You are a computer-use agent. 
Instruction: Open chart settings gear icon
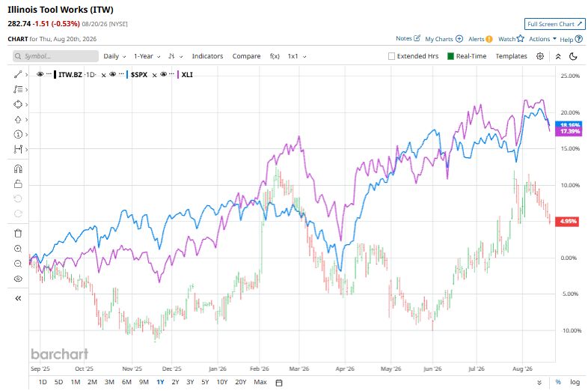coord(540,56)
